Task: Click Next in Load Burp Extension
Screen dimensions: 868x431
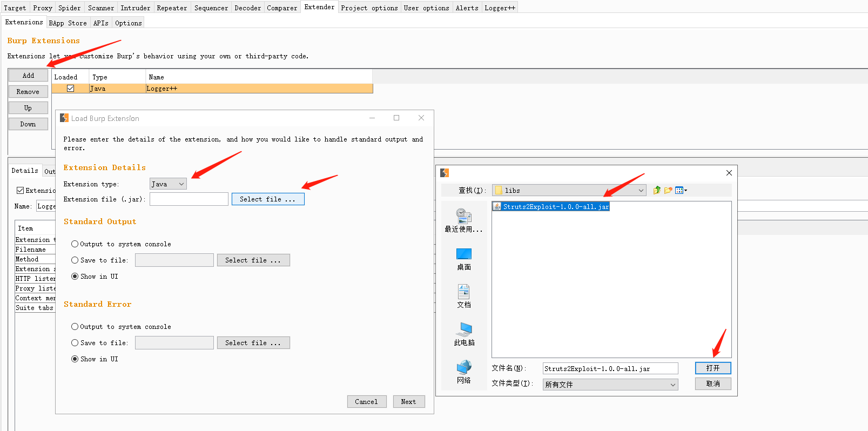Action: [x=409, y=401]
